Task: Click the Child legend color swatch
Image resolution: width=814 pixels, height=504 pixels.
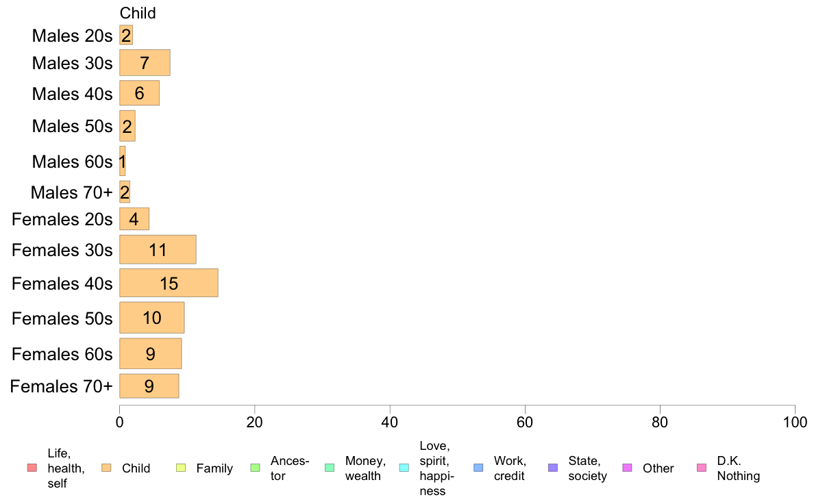Action: point(106,468)
